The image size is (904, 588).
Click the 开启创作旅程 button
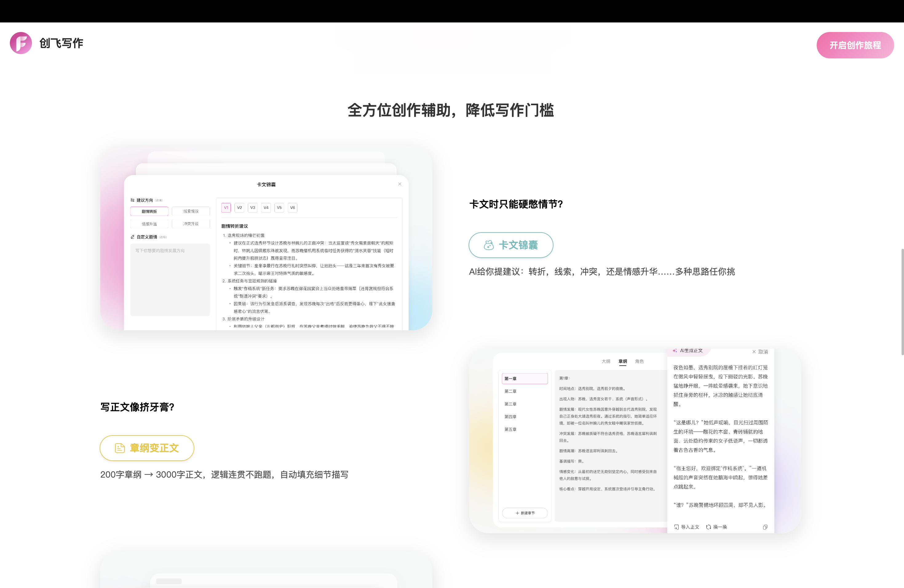[855, 45]
